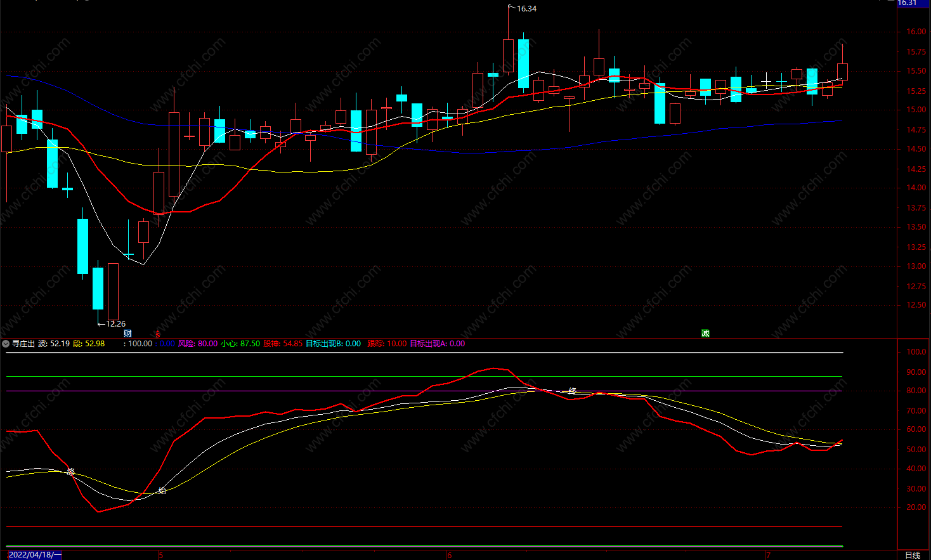
Task: Click the 终 marker near the 80 line
Action: 572,391
